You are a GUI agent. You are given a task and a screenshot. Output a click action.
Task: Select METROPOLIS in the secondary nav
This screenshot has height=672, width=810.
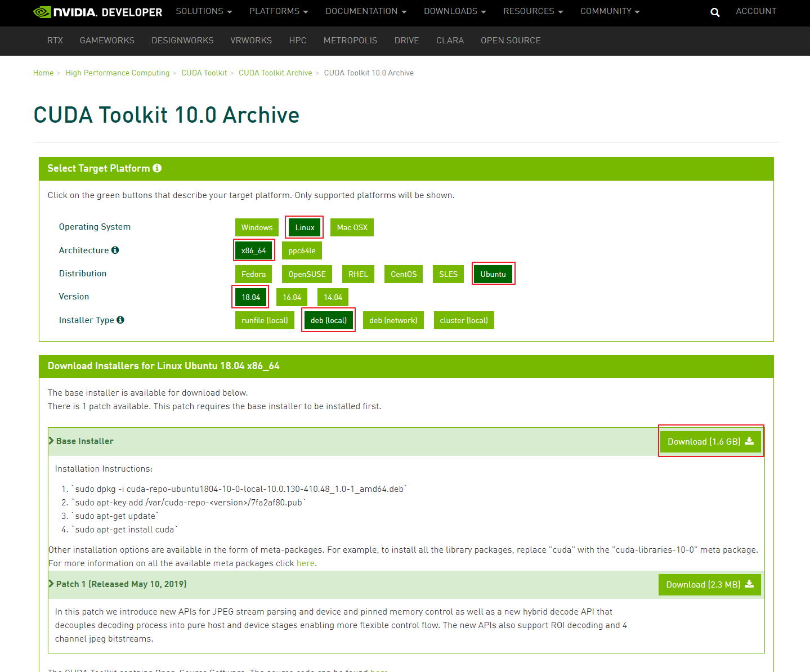350,41
